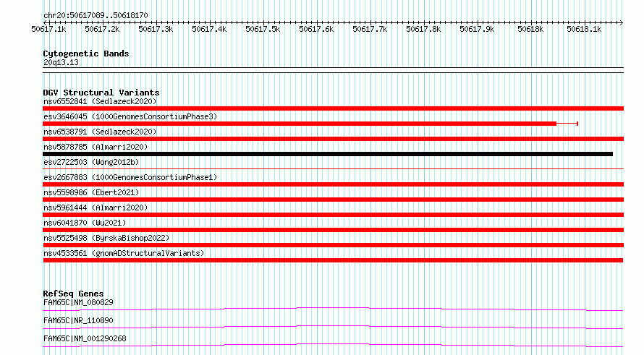
Task: Click the red bar for nsv6538791
Action: click(x=333, y=139)
